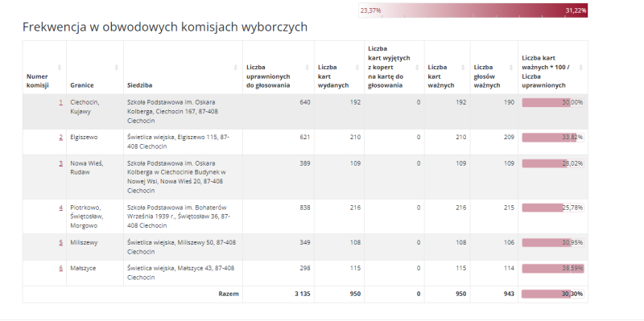This screenshot has height=321, width=644.
Task: Sort by kart wyjętych z kopert column
Action: pyautogui.click(x=417, y=68)
